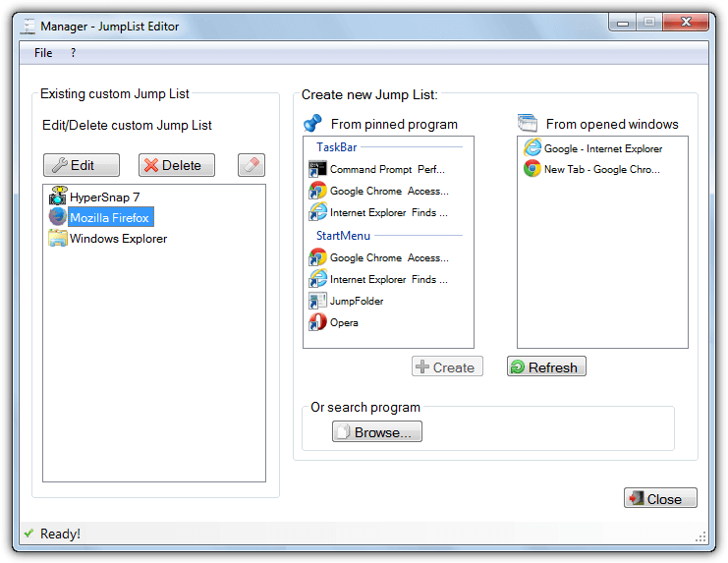Click the StartMenu group header
Image resolution: width=728 pixels, height=563 pixels.
(343, 235)
